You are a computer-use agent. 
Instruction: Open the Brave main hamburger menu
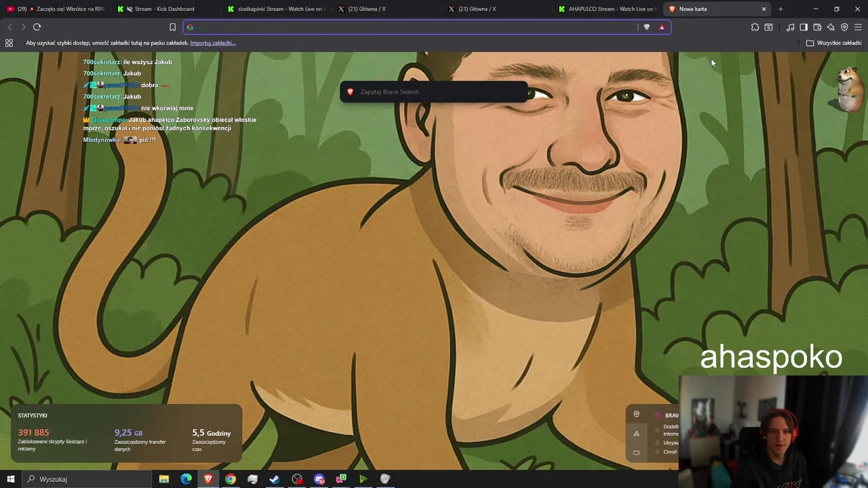858,27
